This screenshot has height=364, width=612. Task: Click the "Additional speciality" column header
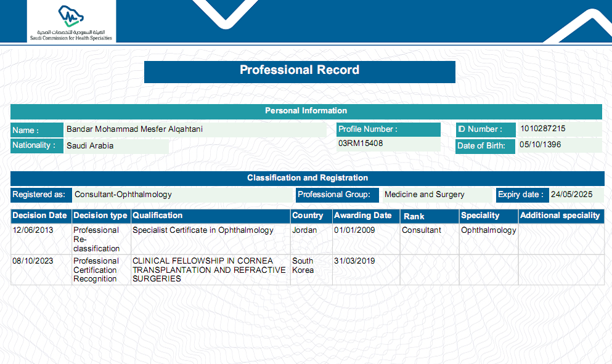[x=561, y=216]
